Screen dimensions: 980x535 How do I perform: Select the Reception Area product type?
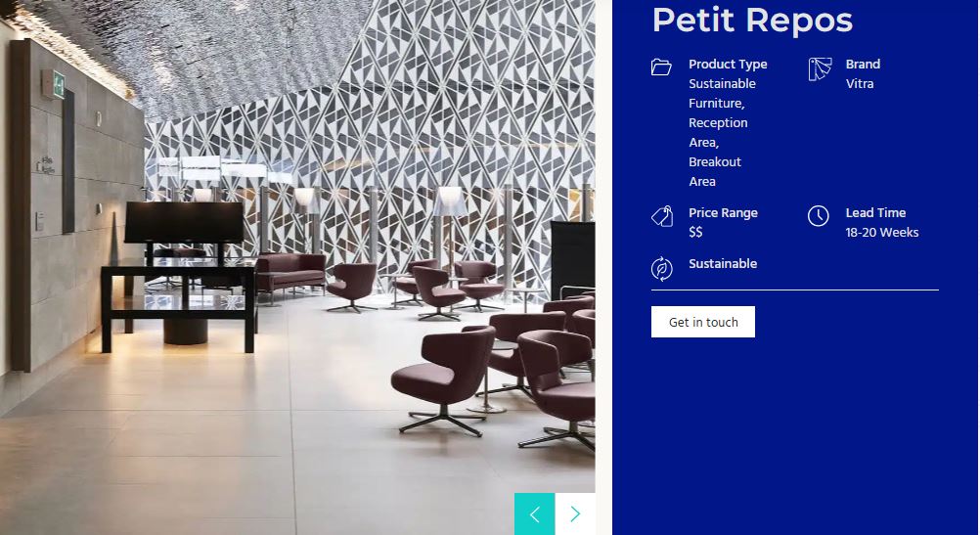pos(718,132)
